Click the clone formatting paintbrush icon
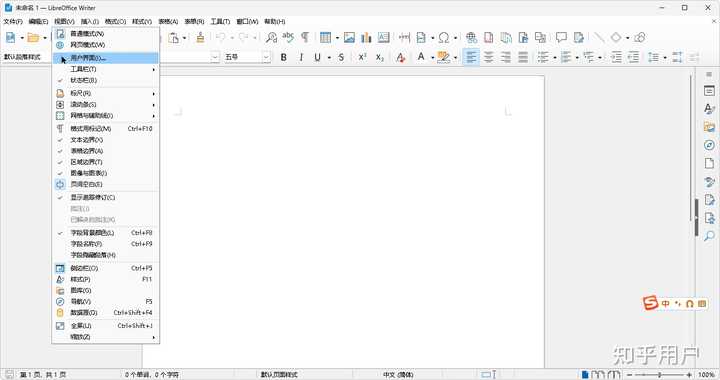The width and height of the screenshot is (720, 380). (200, 37)
